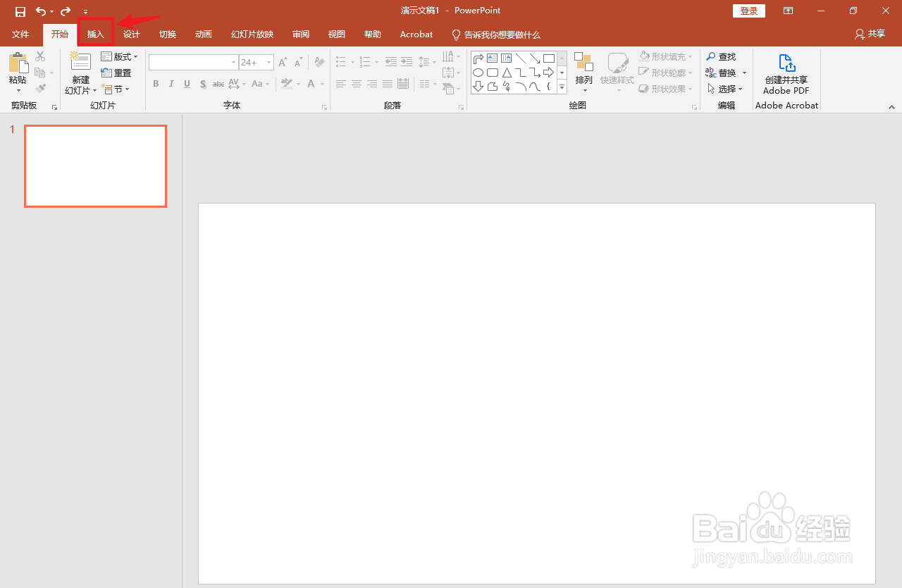Toggle justify text alignment
The image size is (902, 588).
388,84
